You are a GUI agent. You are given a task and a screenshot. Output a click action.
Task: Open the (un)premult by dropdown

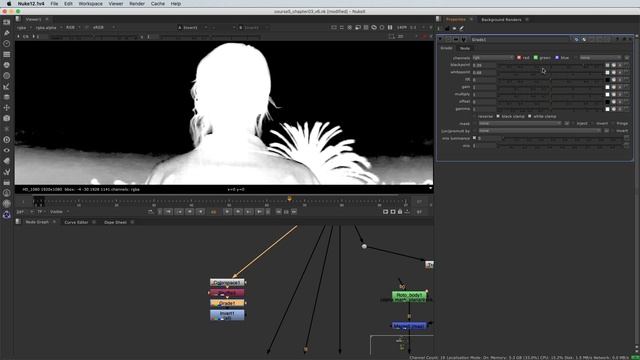[540, 131]
